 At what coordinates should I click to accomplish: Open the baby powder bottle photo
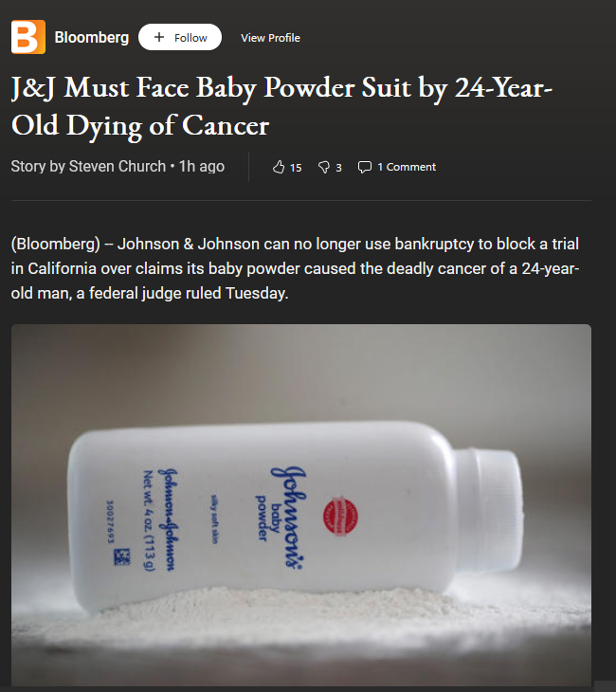(301, 505)
